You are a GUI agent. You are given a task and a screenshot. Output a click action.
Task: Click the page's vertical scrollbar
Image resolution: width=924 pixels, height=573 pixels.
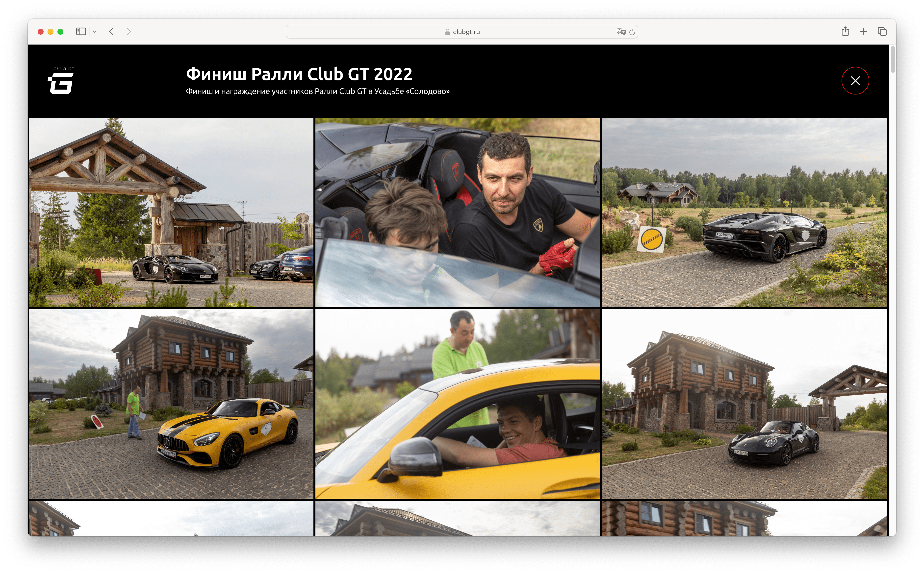[892, 59]
